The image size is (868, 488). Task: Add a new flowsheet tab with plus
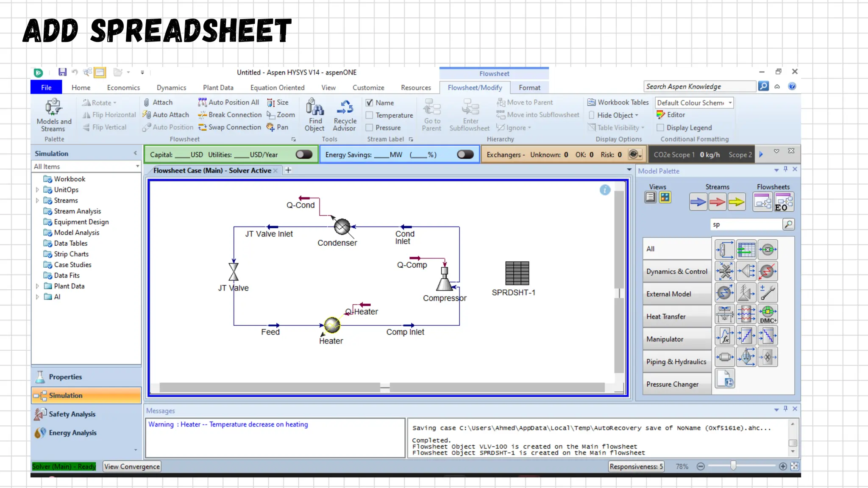pos(288,170)
